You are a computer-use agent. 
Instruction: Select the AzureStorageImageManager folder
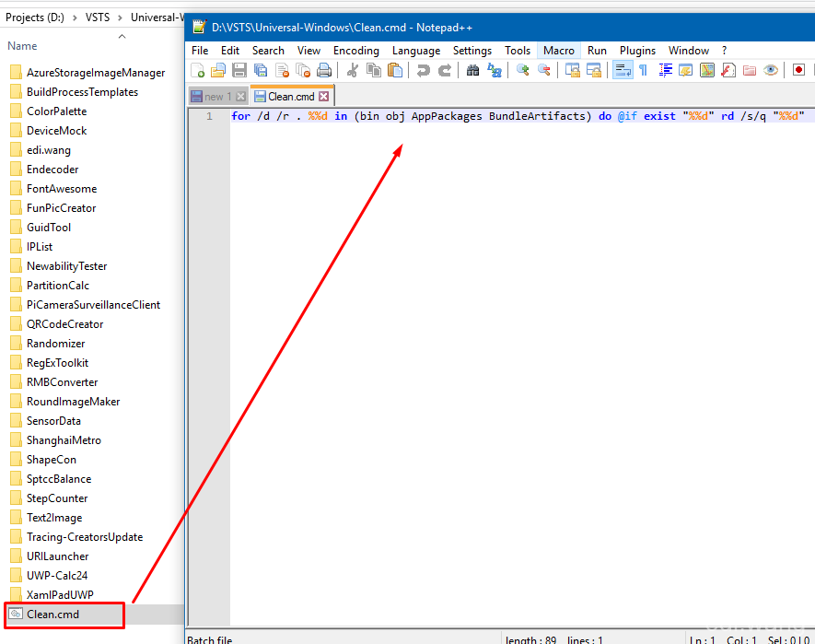tap(96, 73)
